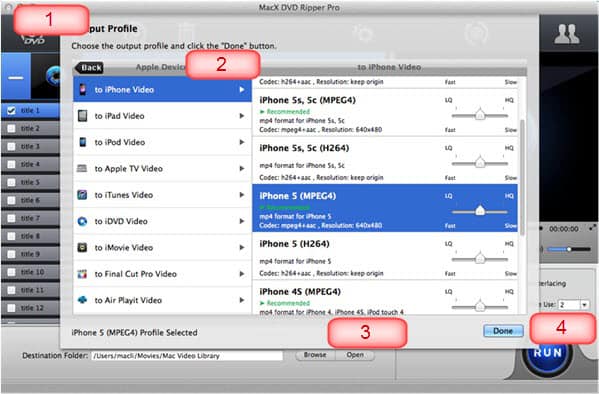Click the blue RUN button

[x=547, y=352]
